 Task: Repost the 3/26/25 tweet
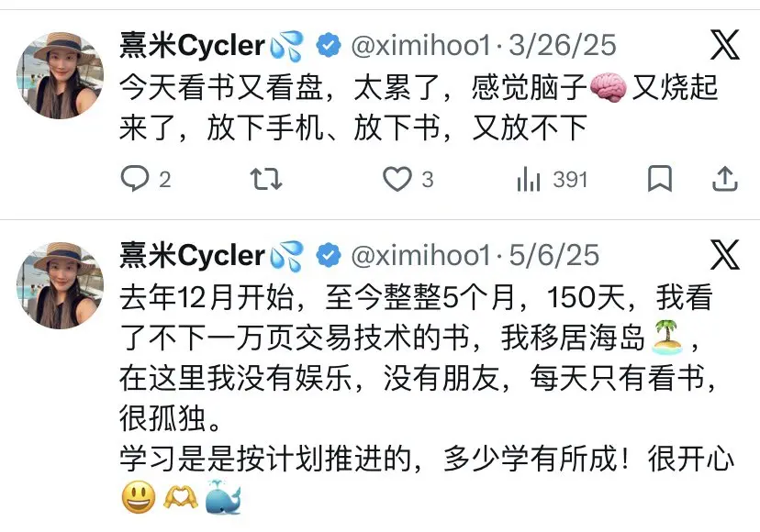266,179
